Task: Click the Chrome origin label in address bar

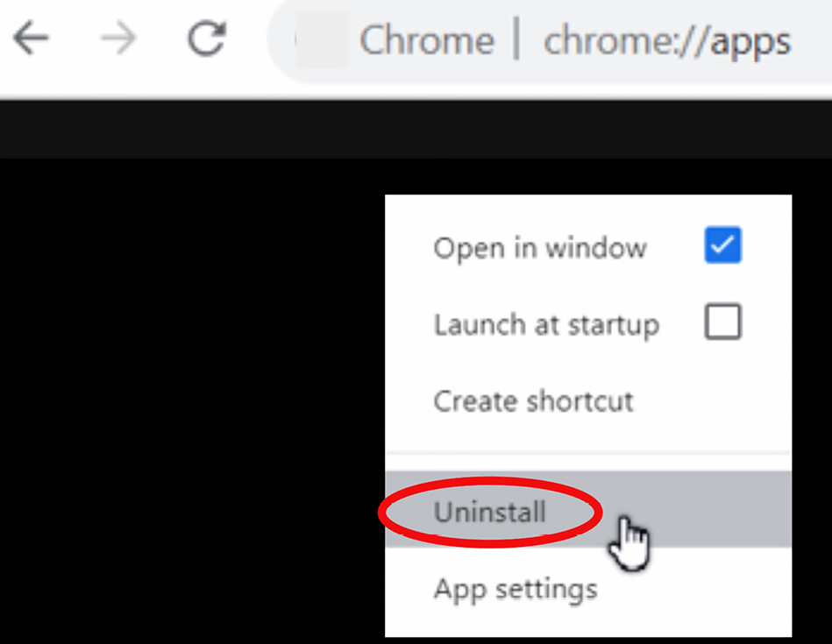Action: [427, 41]
